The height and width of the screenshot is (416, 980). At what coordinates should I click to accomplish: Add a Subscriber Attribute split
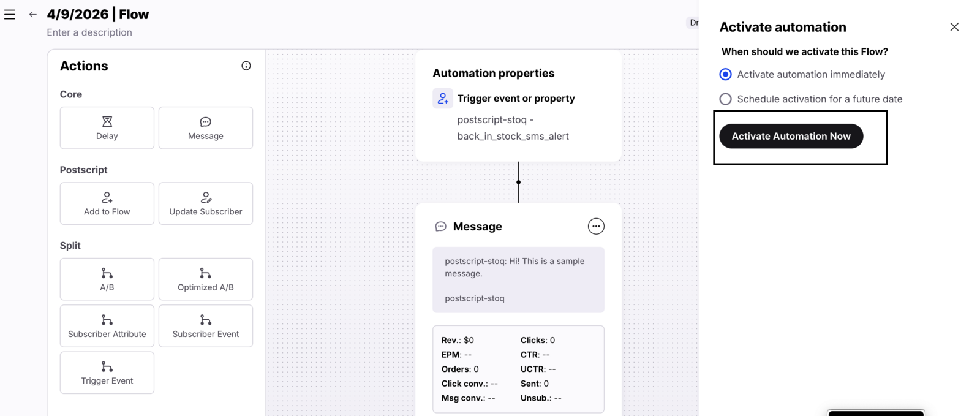107,326
